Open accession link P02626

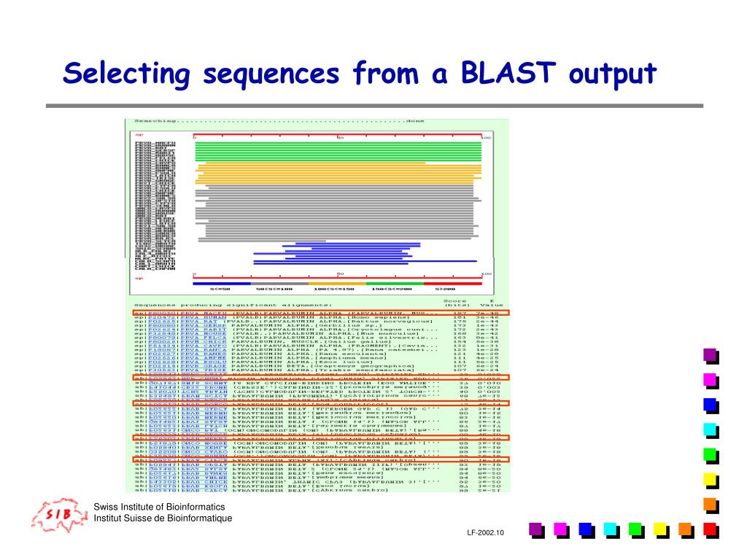pyautogui.click(x=161, y=357)
